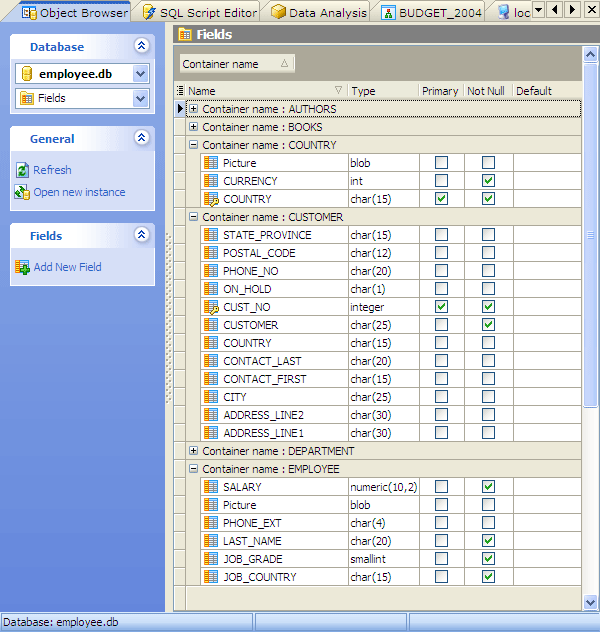Click the Refresh link

click(52, 170)
